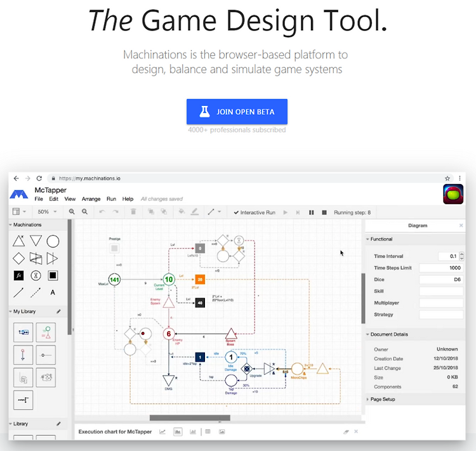Click the fill color bucket icon

[x=182, y=212]
